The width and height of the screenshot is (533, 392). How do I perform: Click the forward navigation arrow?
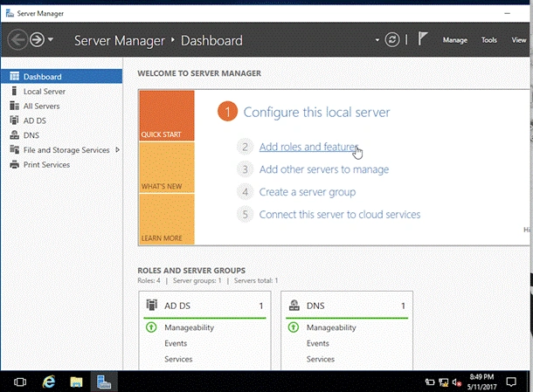[x=37, y=40]
